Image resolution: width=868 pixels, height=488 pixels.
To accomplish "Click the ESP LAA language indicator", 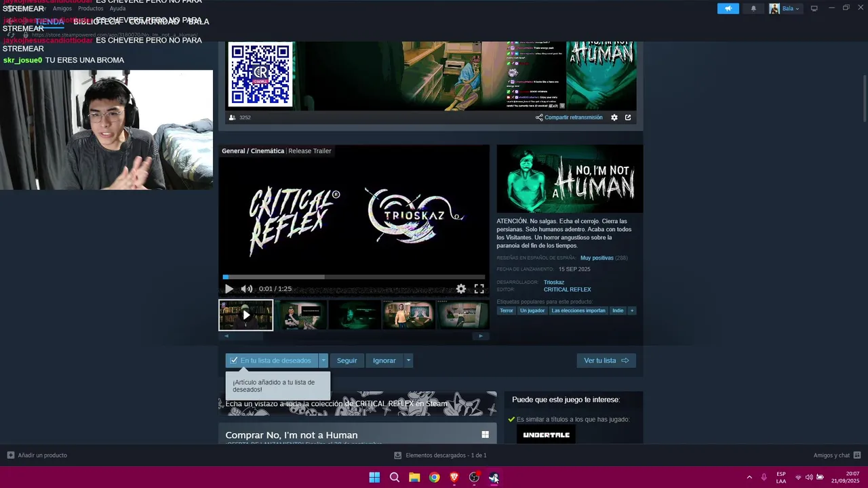I will click(x=781, y=477).
